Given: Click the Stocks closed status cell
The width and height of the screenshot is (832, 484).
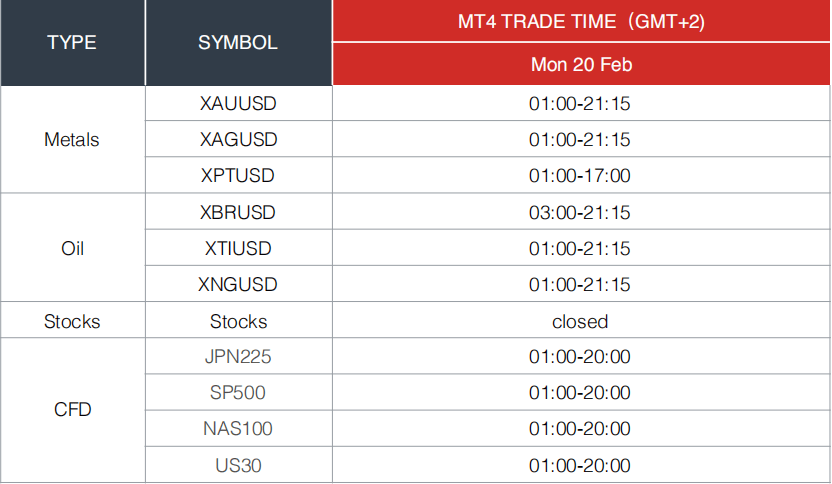Looking at the screenshot, I should tap(582, 321).
